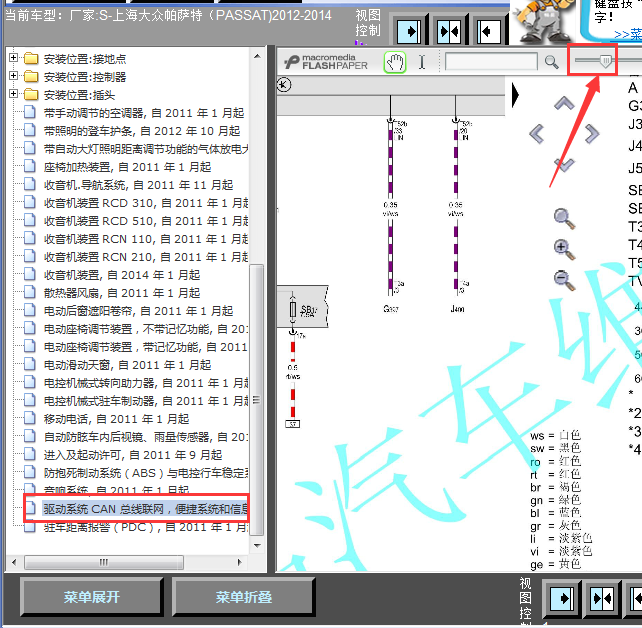This screenshot has width=642, height=628.
Task: Click the search magnifier in FlashPaper toolbar
Action: (551, 62)
